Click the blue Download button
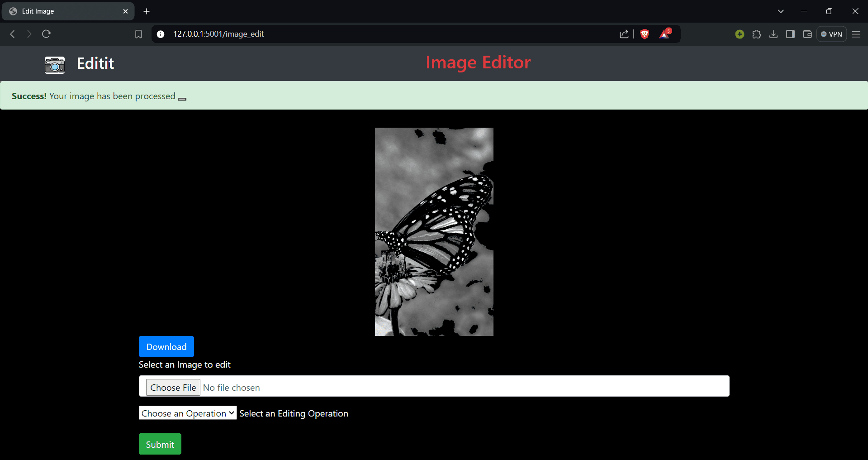Viewport: 868px width, 460px height. point(166,347)
